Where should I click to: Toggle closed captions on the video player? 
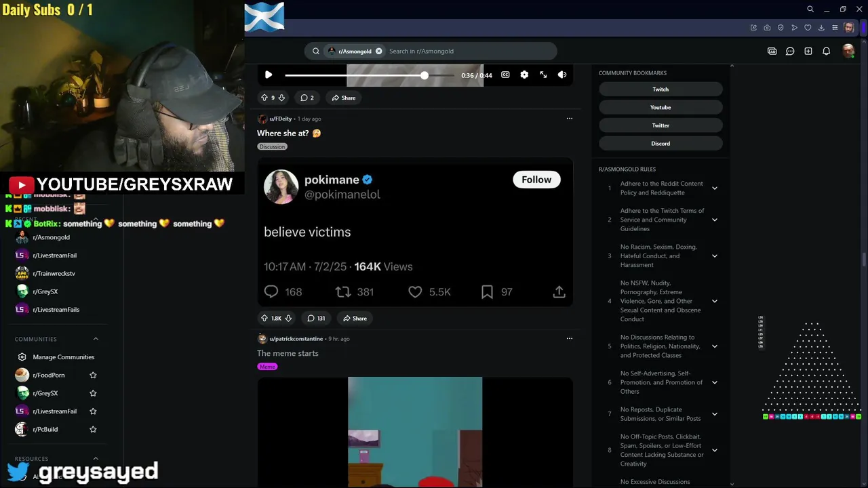pos(505,75)
